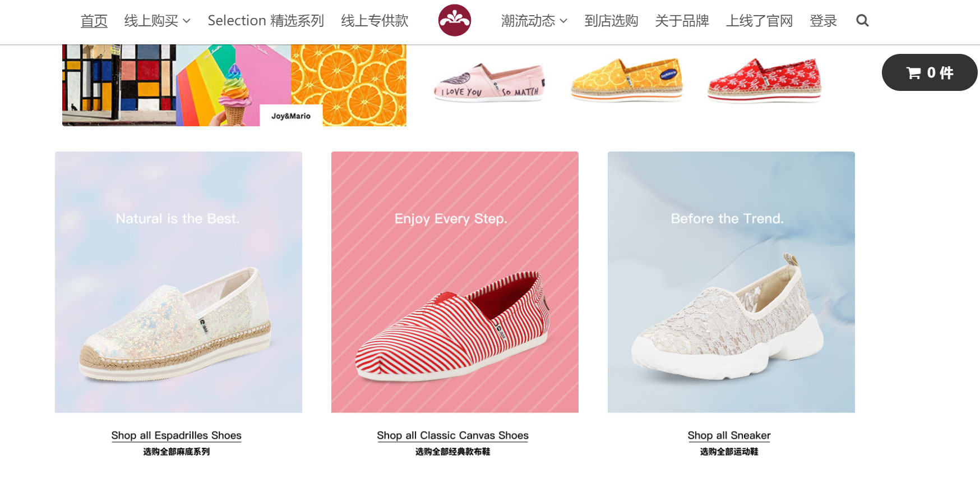The width and height of the screenshot is (980, 477).
Task: Open the Before the Trend sneaker banner
Action: pyautogui.click(x=731, y=282)
